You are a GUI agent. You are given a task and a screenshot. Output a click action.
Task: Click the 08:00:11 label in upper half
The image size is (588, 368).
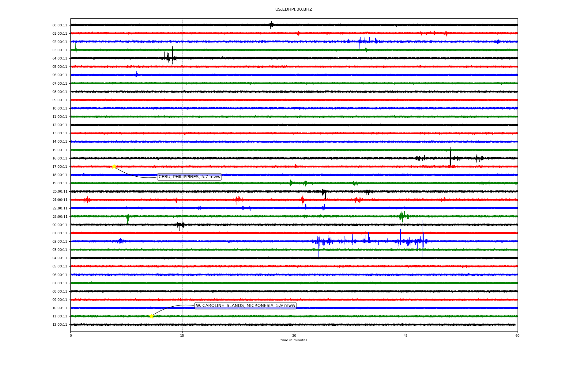[x=60, y=92]
